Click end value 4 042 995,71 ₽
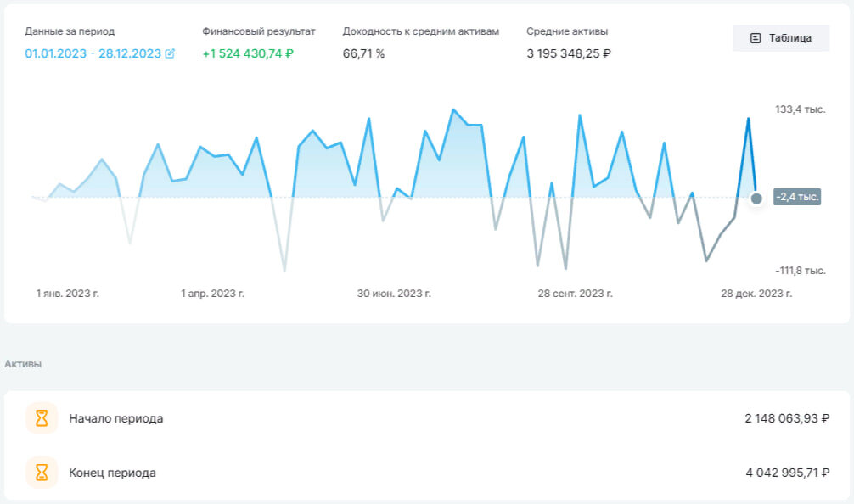This screenshot has width=854, height=504. coord(788,473)
